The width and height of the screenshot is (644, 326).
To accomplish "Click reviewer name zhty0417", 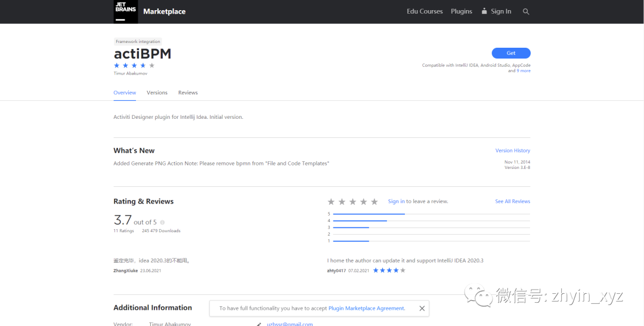I will pos(336,271).
